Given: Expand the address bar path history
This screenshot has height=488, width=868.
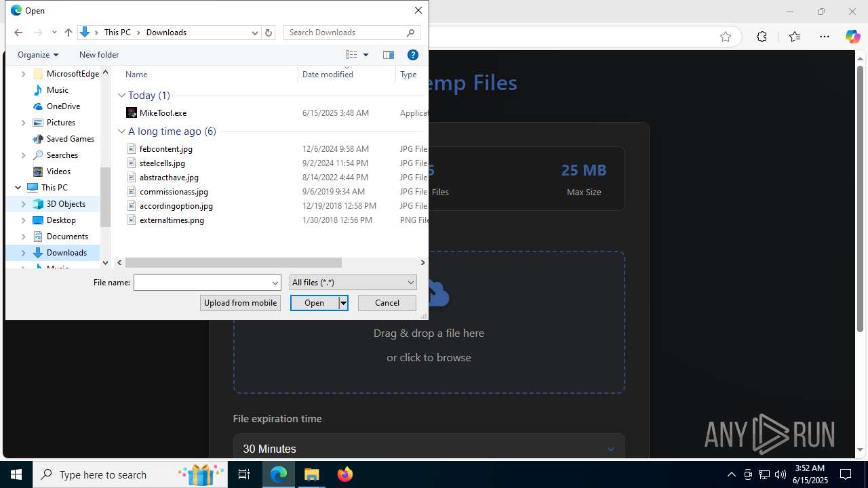Looking at the screenshot, I should [x=255, y=33].
